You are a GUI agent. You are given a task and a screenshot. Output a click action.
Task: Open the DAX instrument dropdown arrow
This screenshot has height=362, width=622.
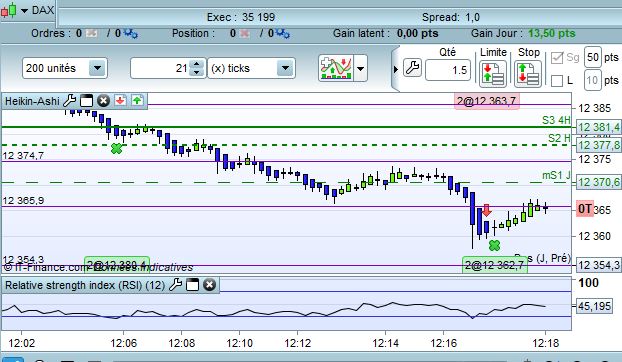point(24,10)
